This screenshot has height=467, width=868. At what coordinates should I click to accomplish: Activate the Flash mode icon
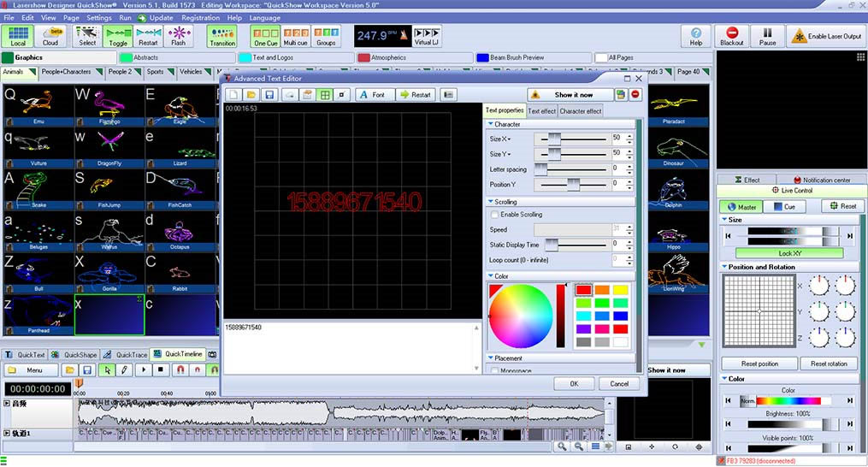point(178,37)
